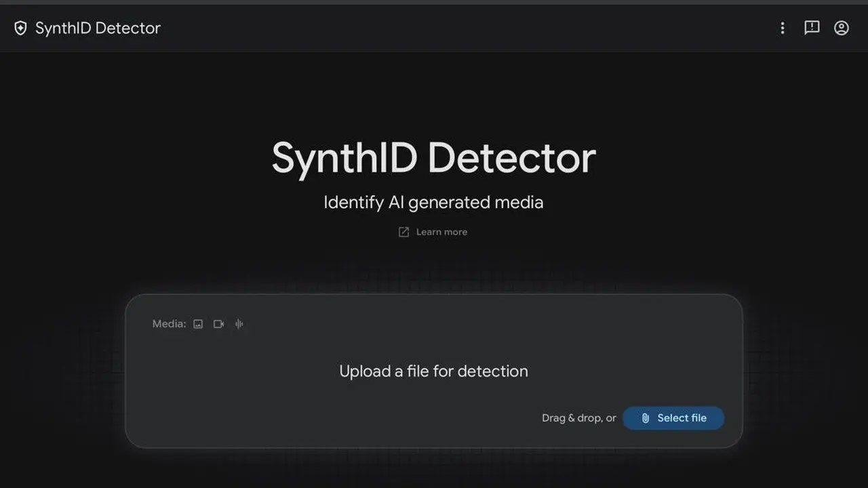Click the Upload a file for detection area

[434, 371]
